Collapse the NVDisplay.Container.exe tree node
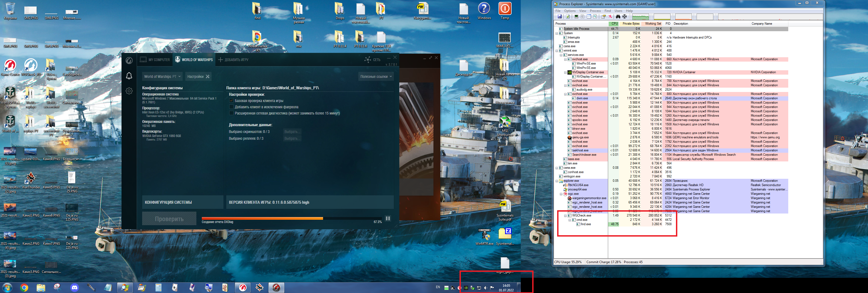Image resolution: width=868 pixels, height=293 pixels. [x=565, y=72]
